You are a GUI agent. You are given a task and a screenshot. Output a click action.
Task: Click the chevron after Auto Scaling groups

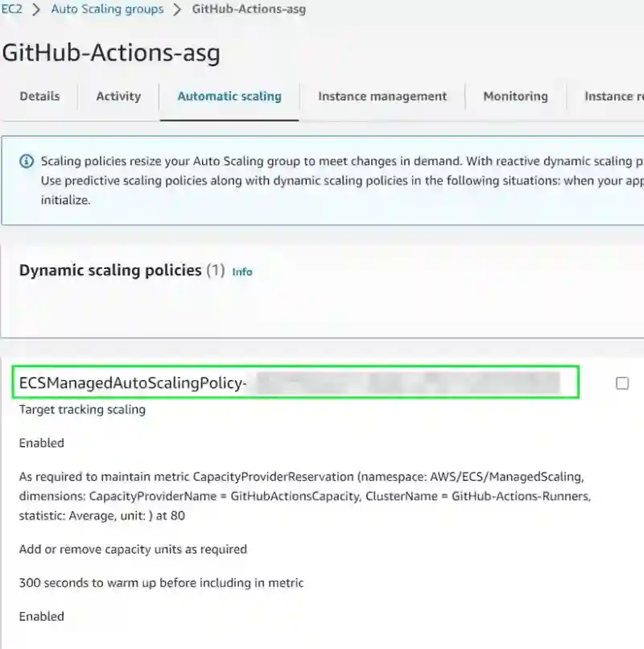[177, 9]
